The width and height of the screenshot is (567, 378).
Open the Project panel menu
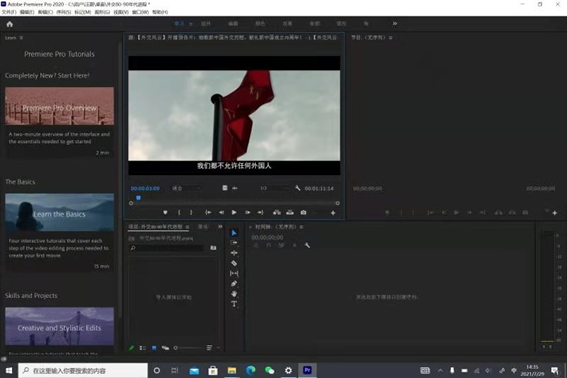[187, 227]
